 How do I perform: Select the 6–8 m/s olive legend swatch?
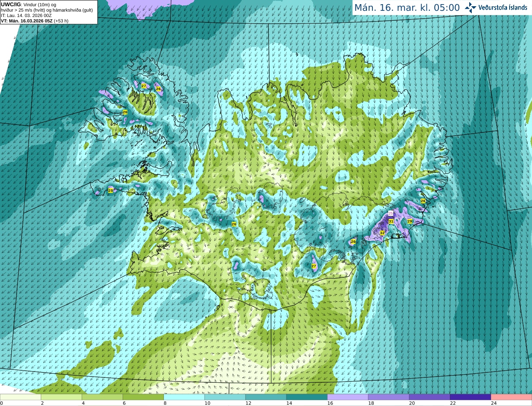(x=143, y=397)
